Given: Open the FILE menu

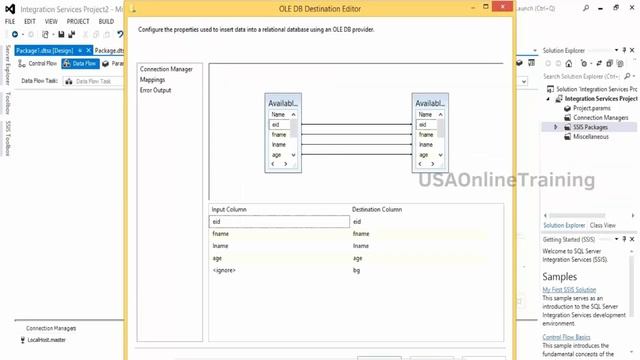Looking at the screenshot, I should click(10, 21).
